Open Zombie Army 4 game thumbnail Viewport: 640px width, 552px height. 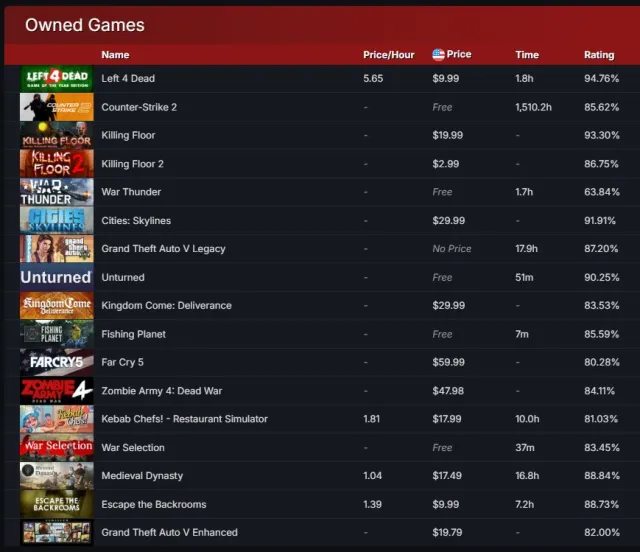pos(57,391)
